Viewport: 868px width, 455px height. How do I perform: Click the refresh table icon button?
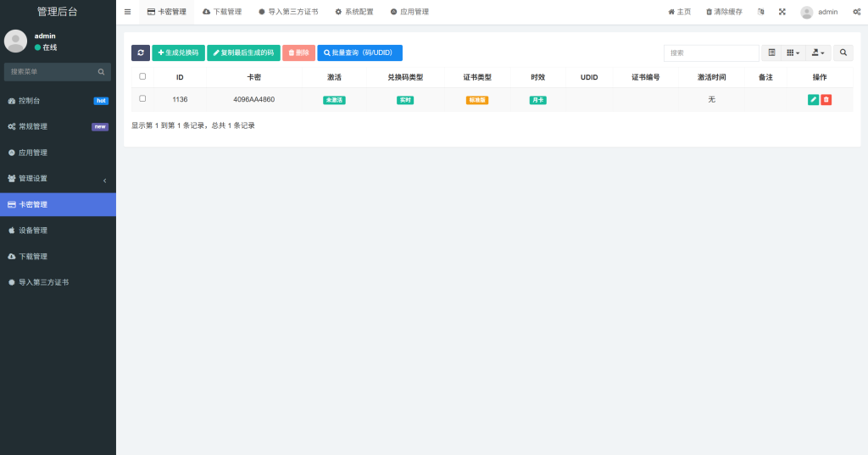point(141,53)
